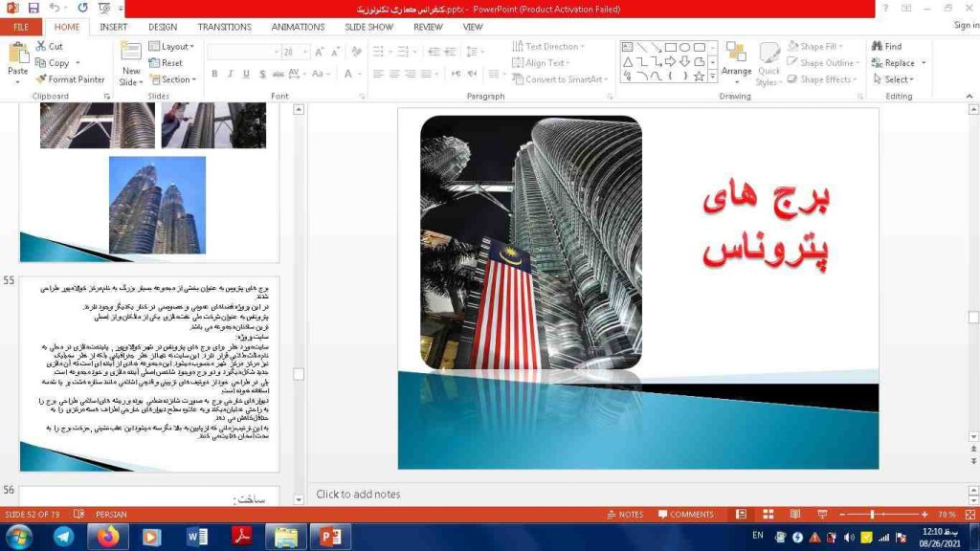
Task: Open the Section dropdown
Action: (x=172, y=79)
